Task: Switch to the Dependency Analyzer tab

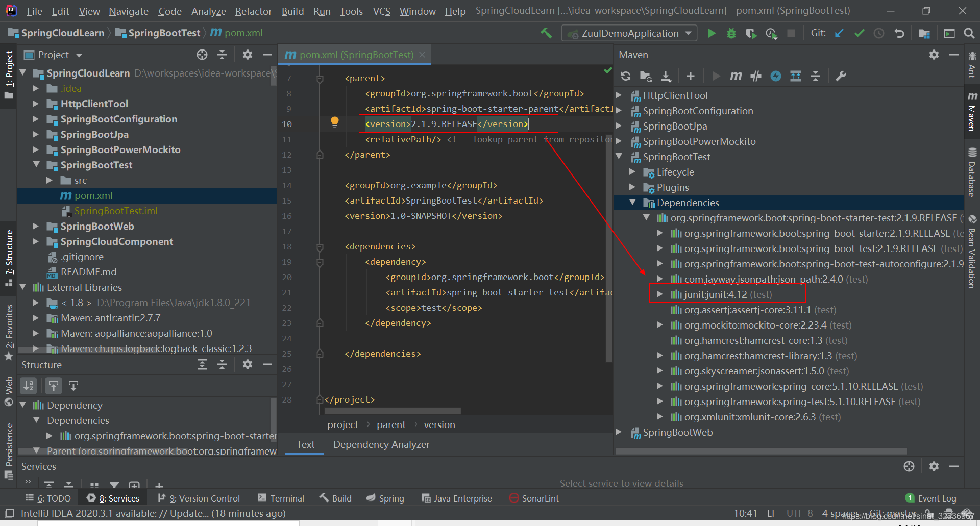Action: click(x=381, y=444)
